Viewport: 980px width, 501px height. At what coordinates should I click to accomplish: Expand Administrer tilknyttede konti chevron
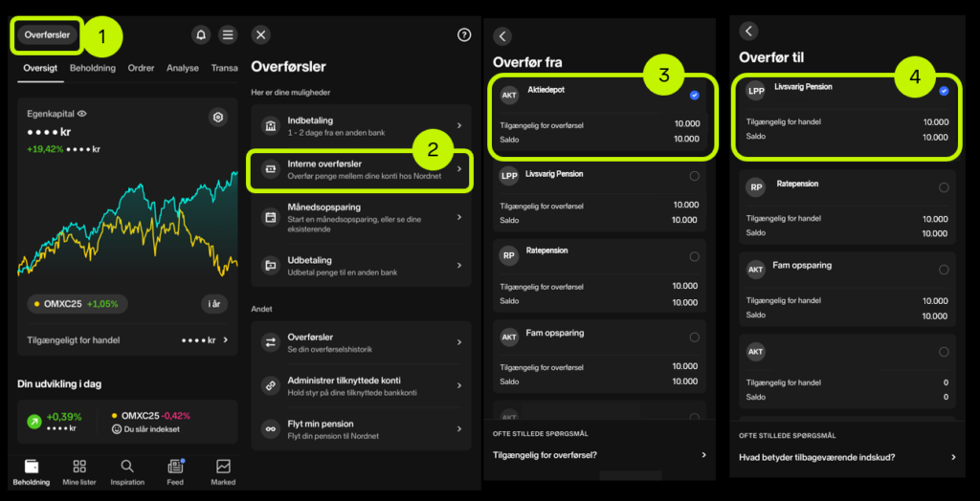tap(459, 385)
